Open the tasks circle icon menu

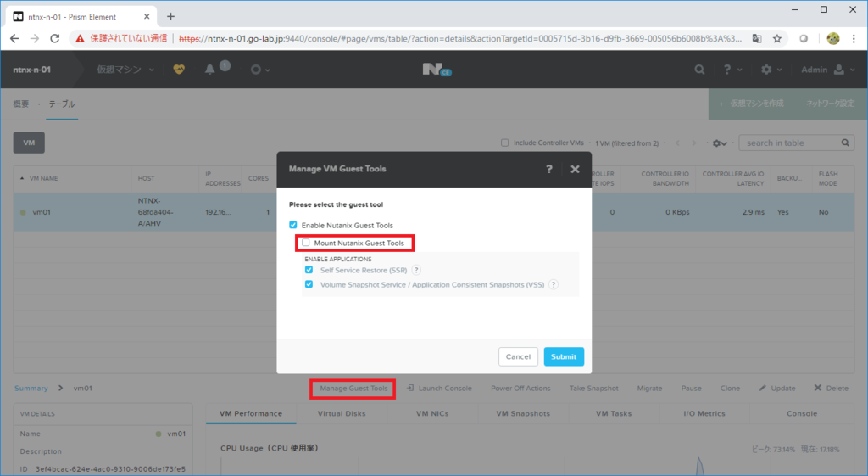pos(259,70)
